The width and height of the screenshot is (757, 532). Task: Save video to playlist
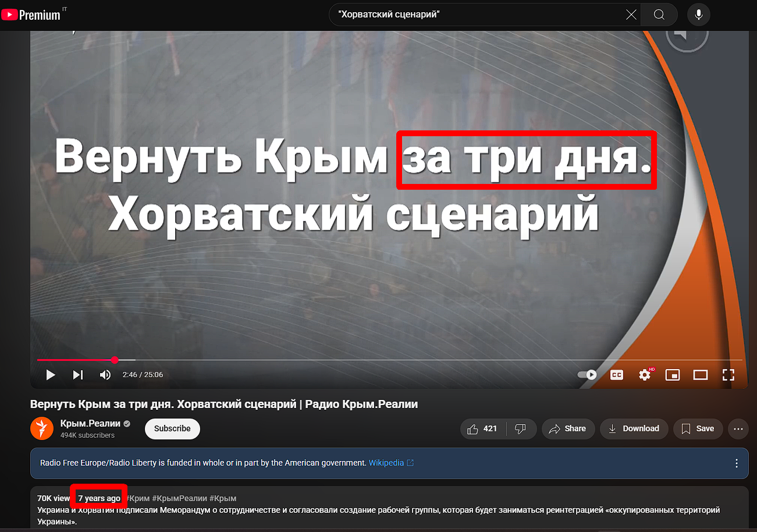(x=698, y=429)
